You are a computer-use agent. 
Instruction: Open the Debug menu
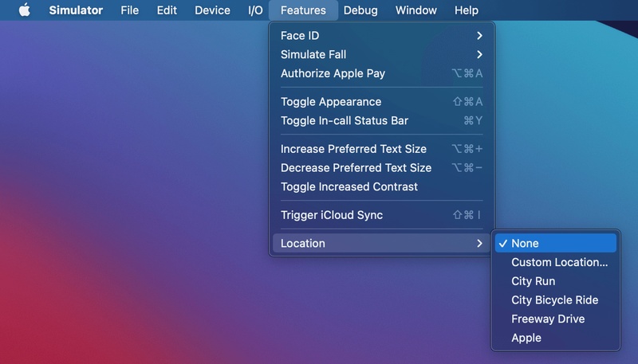pos(360,10)
